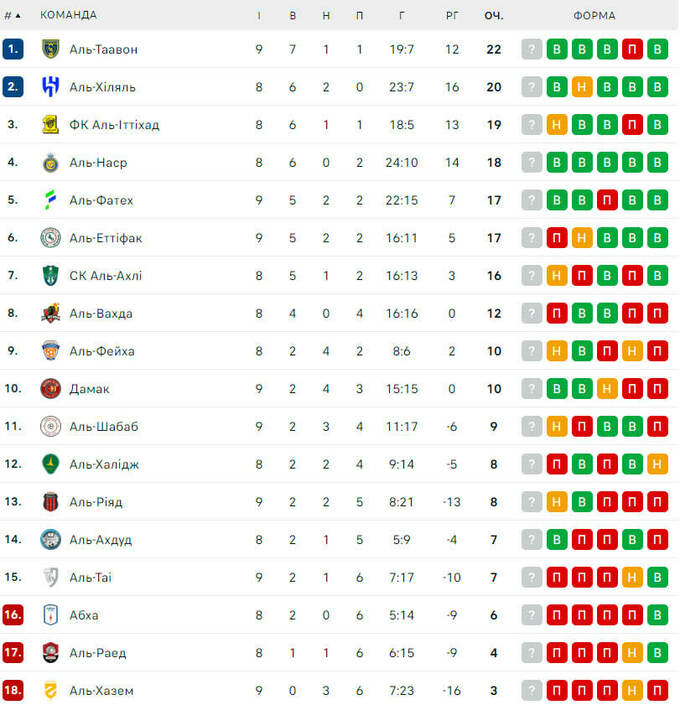Click the red position 16 badge
Screen dimensions: 680x705
(x=13, y=615)
